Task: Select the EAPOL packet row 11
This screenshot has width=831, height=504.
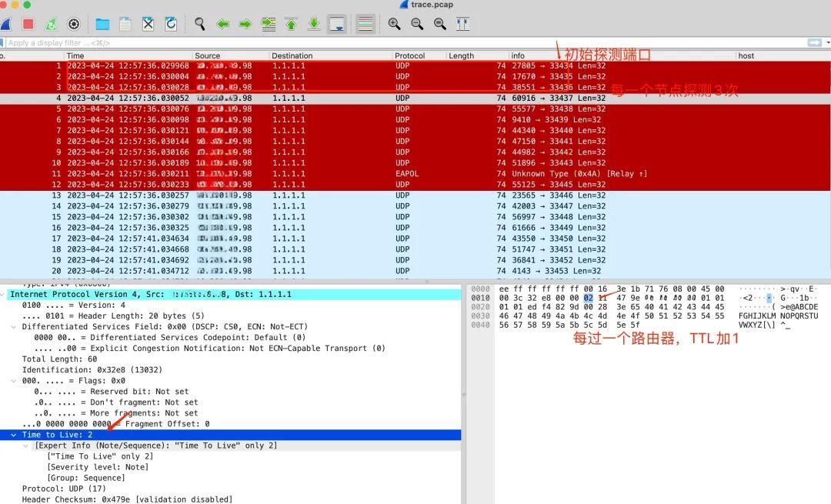Action: tap(231, 174)
